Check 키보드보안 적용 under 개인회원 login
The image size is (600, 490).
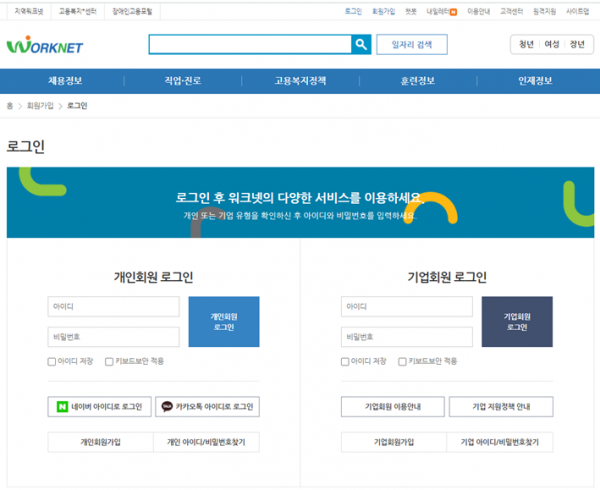coord(110,362)
